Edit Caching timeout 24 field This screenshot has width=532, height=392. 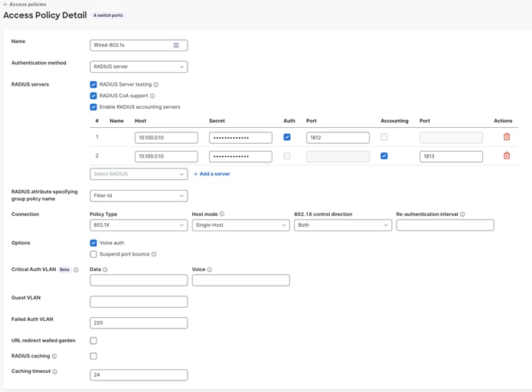(x=139, y=375)
